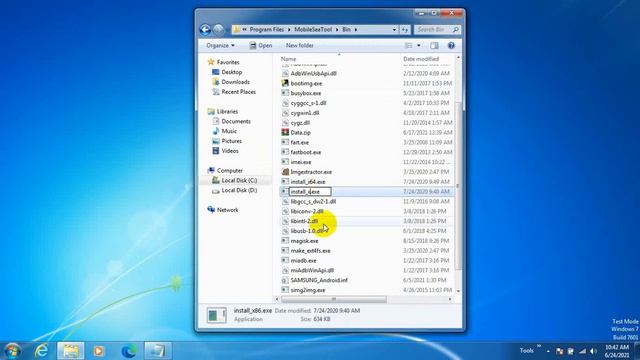Open Windows Explorer taskbar icon
The height and width of the screenshot is (360, 640).
click(71, 351)
